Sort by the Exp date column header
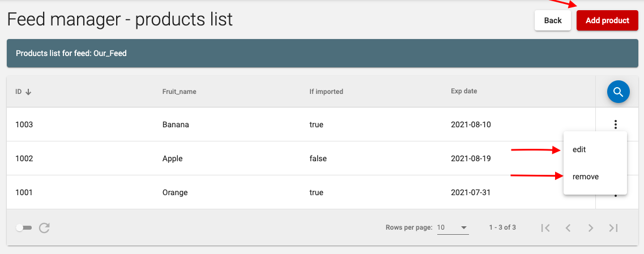This screenshot has width=644, height=254. click(464, 91)
